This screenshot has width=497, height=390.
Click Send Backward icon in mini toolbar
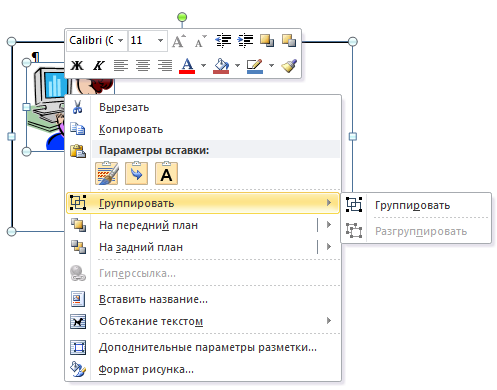coord(289,41)
